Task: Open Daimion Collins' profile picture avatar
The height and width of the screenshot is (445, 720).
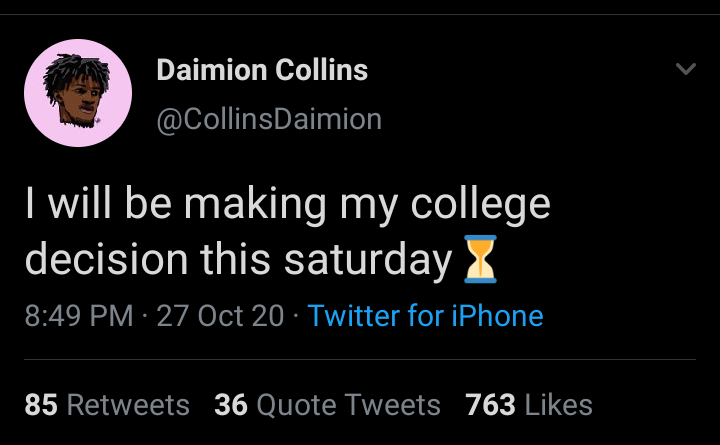Action: (x=78, y=99)
